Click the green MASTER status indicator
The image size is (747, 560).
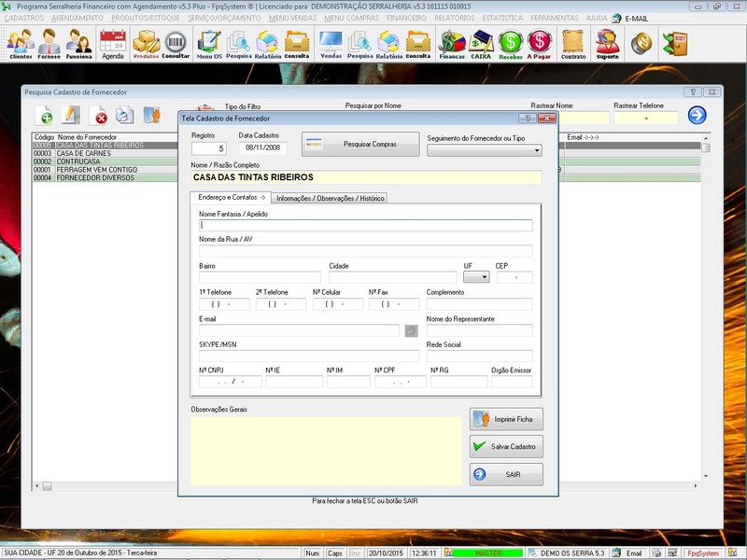tap(488, 553)
